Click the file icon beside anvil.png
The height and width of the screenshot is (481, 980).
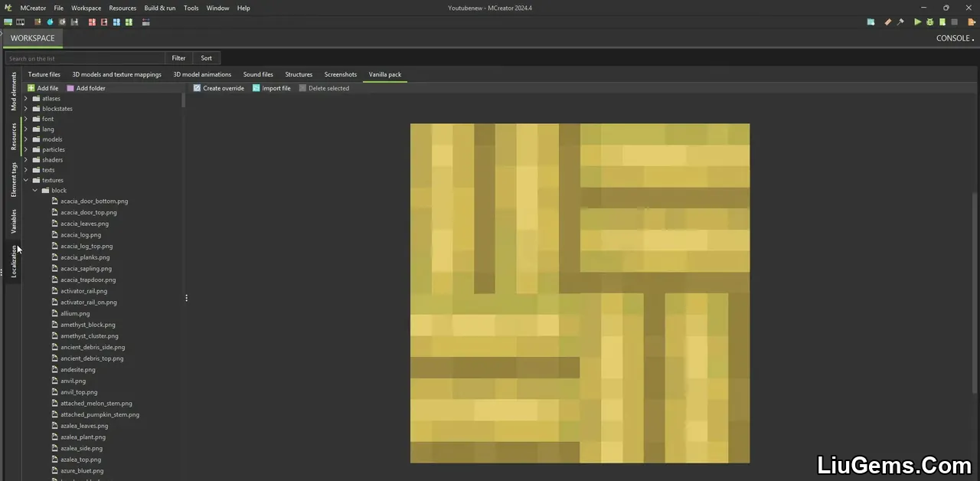[55, 381]
